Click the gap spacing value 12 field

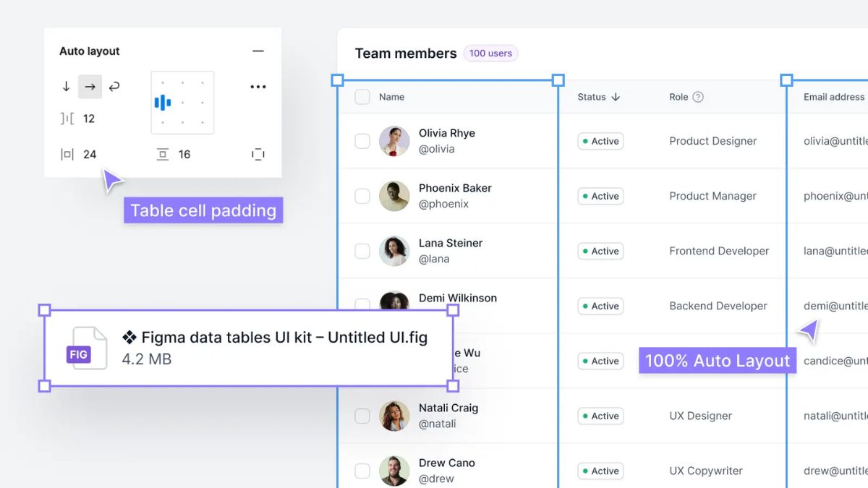tap(88, 118)
